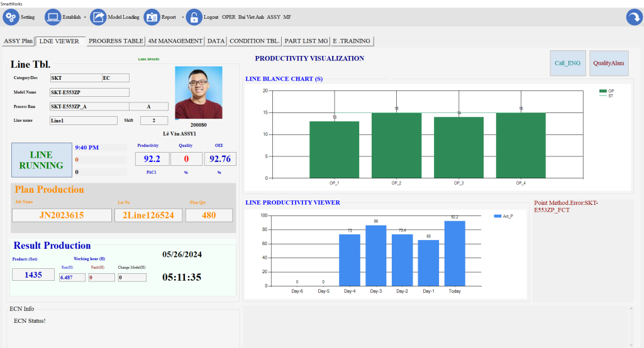Click the 9:40 PM time text
This screenshot has width=644, height=348.
coord(87,148)
